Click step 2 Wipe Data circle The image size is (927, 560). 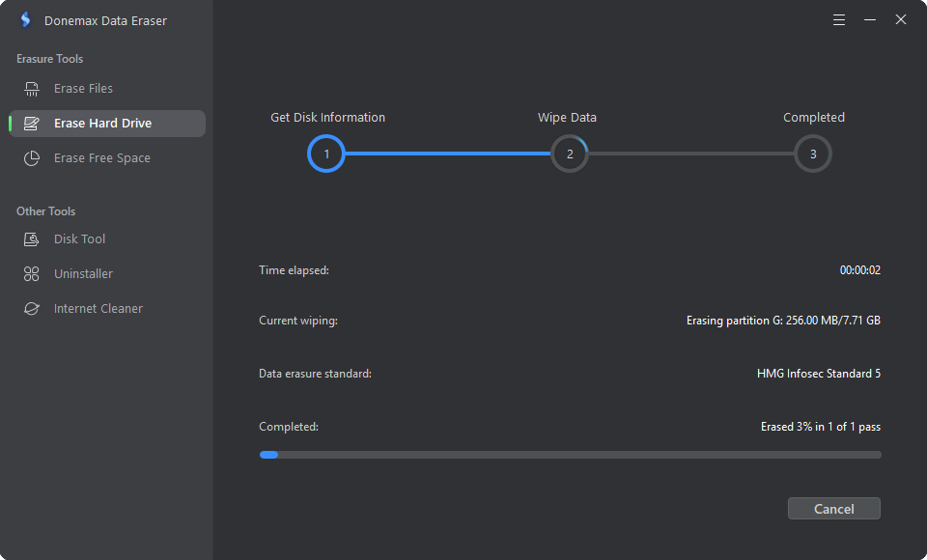(570, 154)
